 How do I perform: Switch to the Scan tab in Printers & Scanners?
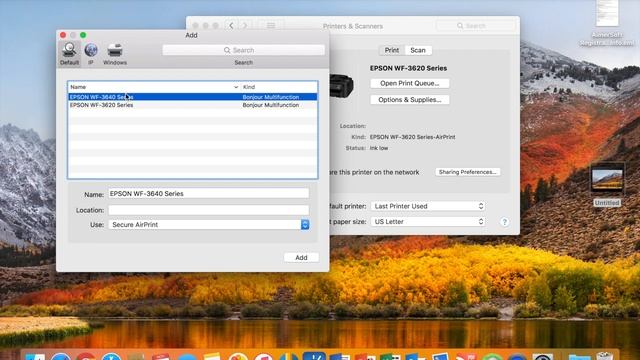coord(418,50)
